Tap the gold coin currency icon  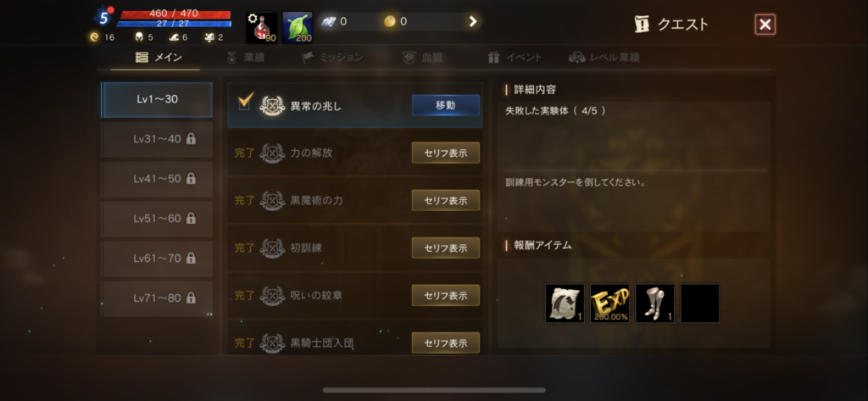coord(390,21)
